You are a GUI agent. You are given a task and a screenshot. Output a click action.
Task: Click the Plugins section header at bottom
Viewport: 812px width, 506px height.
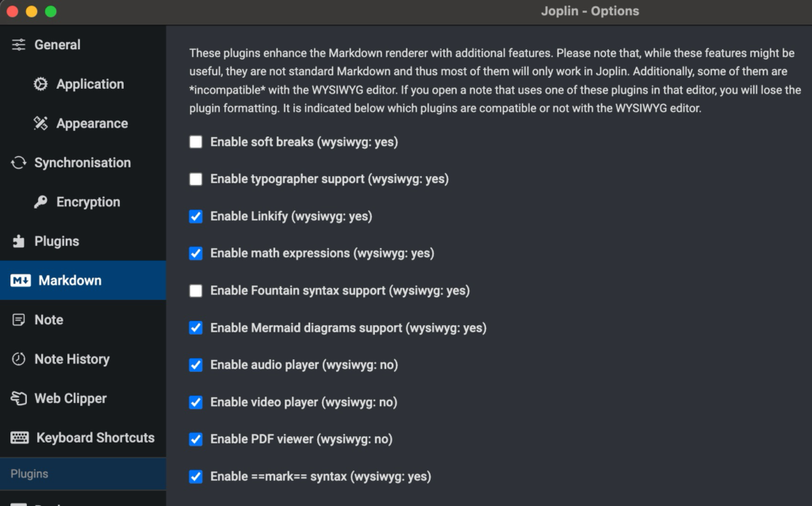[29, 473]
